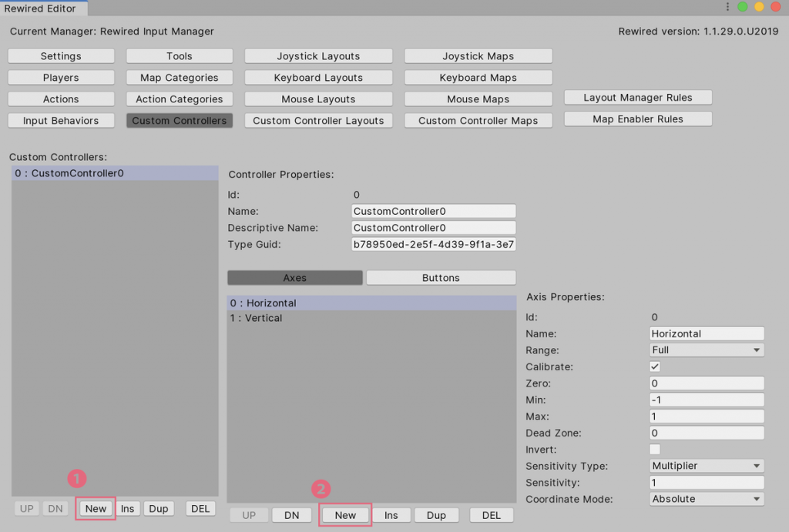Click the Min value field
The width and height of the screenshot is (789, 532).
[707, 400]
